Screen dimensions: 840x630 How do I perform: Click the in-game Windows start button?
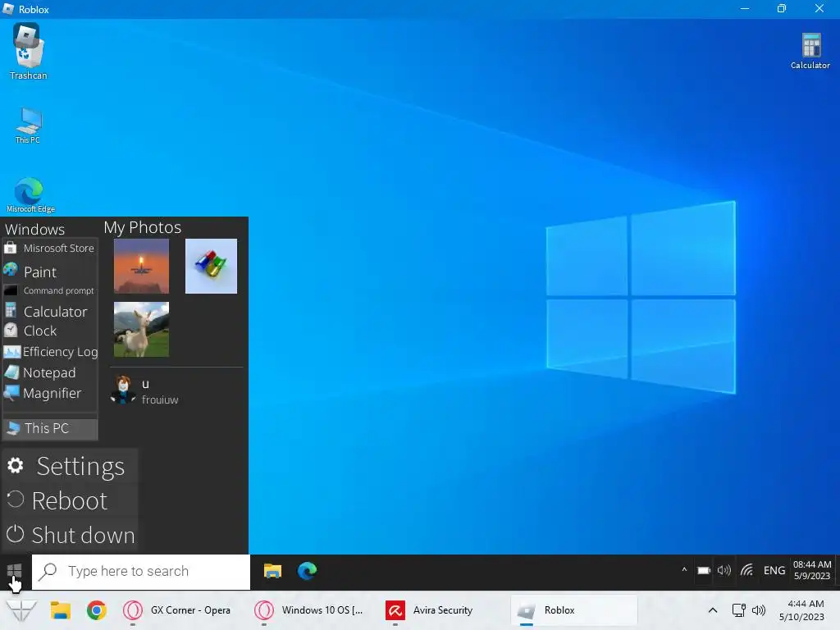coord(15,571)
